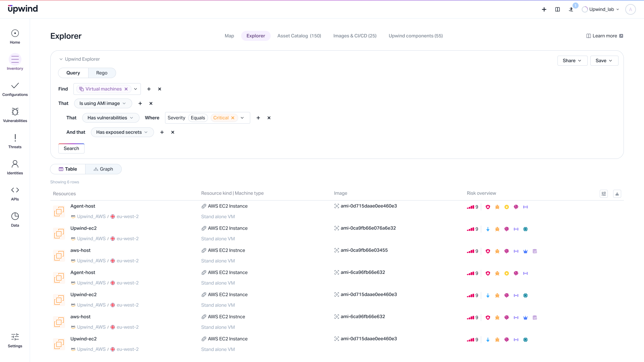Click the Upwind logo
The height and width of the screenshot is (362, 644).
click(x=23, y=9)
